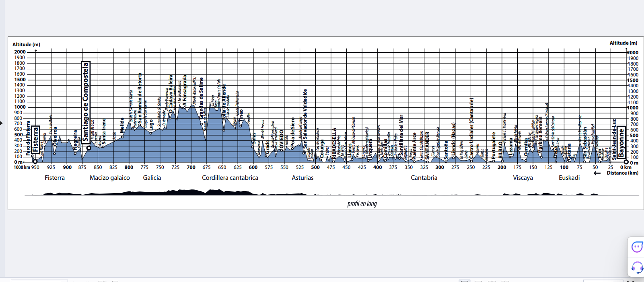Click the 'profil en long' caption
The height and width of the screenshot is (282, 644).
point(362,204)
